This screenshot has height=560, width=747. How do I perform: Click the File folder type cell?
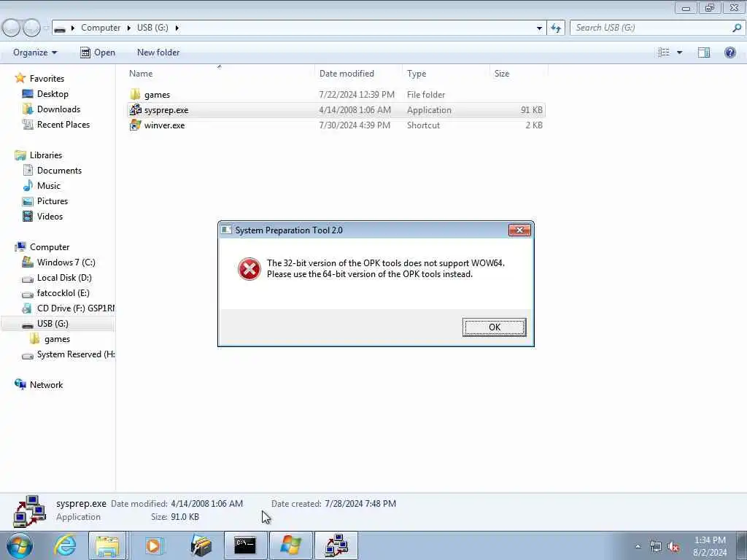[x=426, y=95]
